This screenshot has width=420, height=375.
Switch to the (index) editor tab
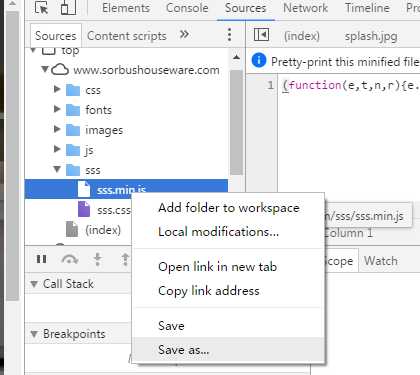(x=302, y=36)
